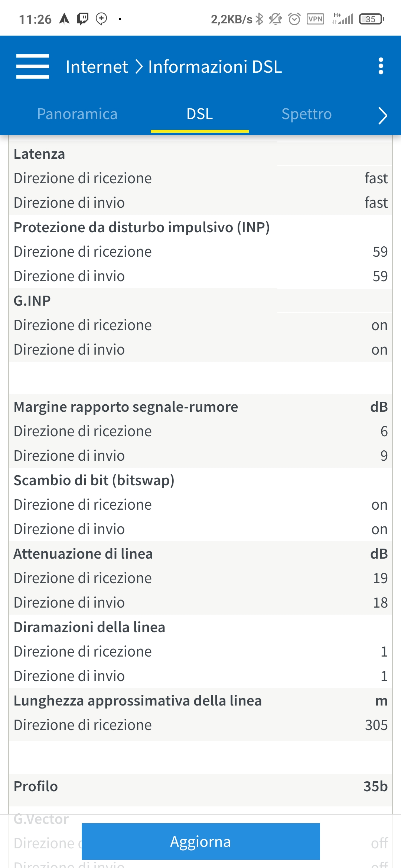Tap the VPN status indicator

(x=315, y=19)
